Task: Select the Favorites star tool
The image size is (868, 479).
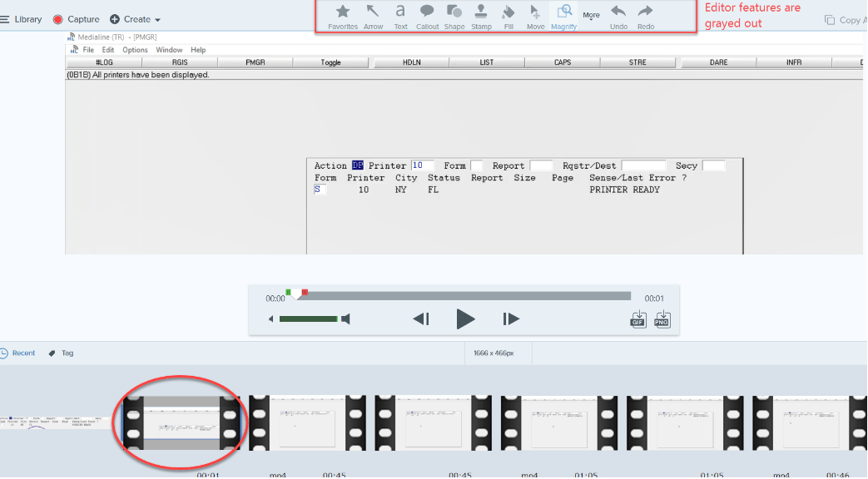Action: point(342,12)
